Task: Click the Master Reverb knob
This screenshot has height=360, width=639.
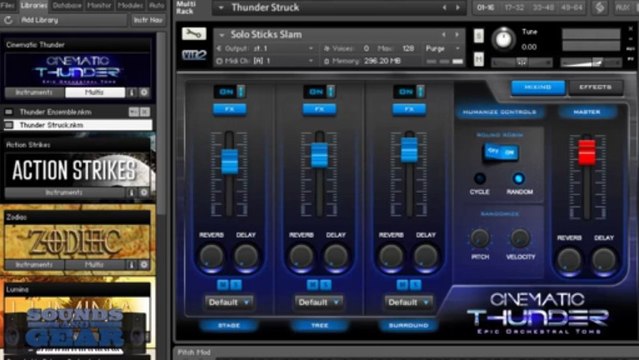Action: click(x=569, y=260)
